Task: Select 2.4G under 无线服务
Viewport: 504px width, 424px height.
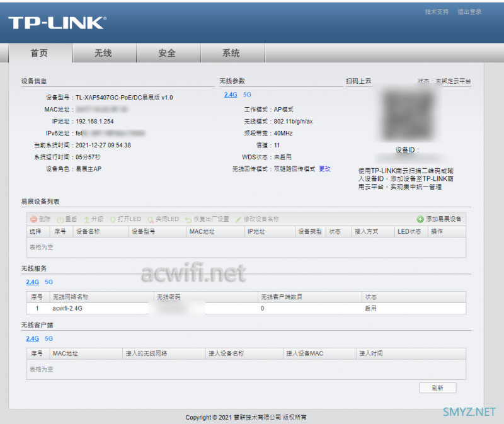Action: (33, 282)
